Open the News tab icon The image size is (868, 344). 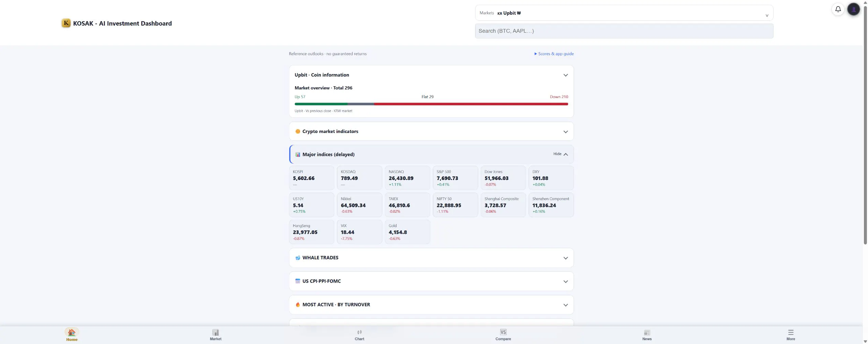[x=647, y=332]
